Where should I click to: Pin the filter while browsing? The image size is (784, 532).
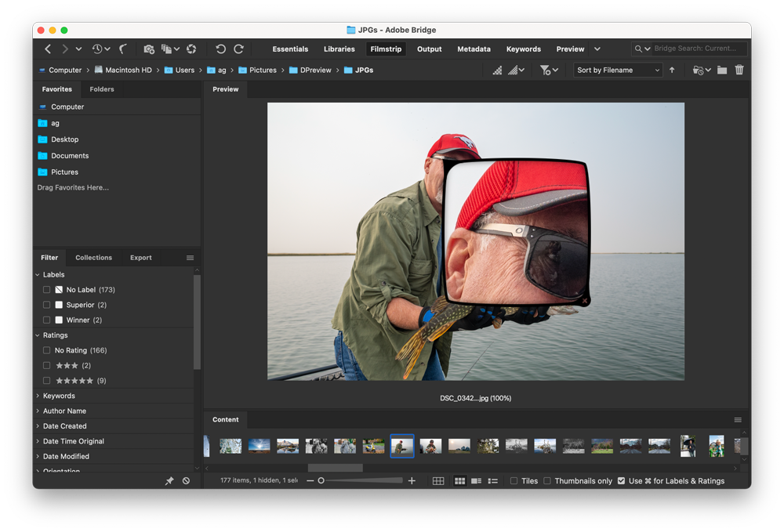click(x=169, y=480)
